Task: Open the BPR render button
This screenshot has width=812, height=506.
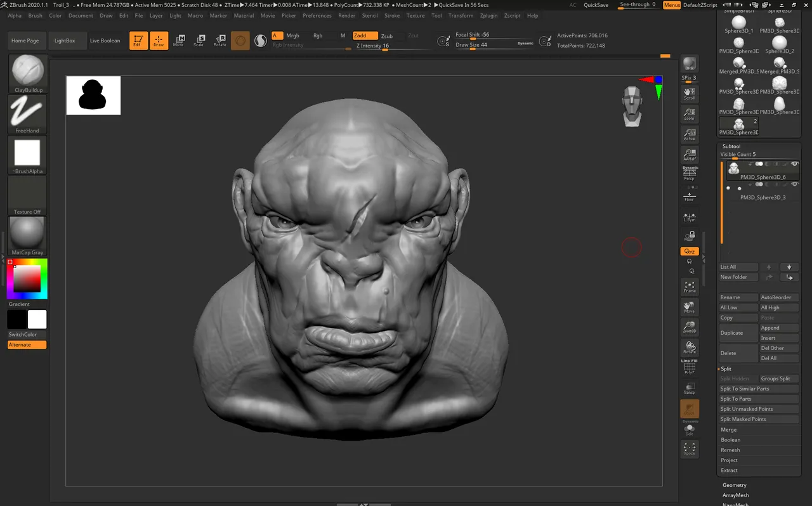Action: (x=690, y=64)
